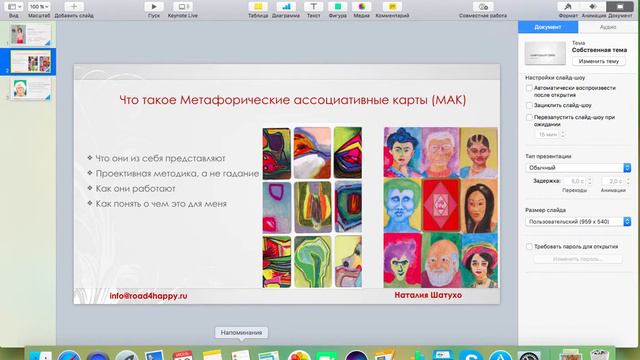This screenshot has width=640, height=360.
Task: Select slide 2 thumbnail in navigator
Action: point(31,62)
